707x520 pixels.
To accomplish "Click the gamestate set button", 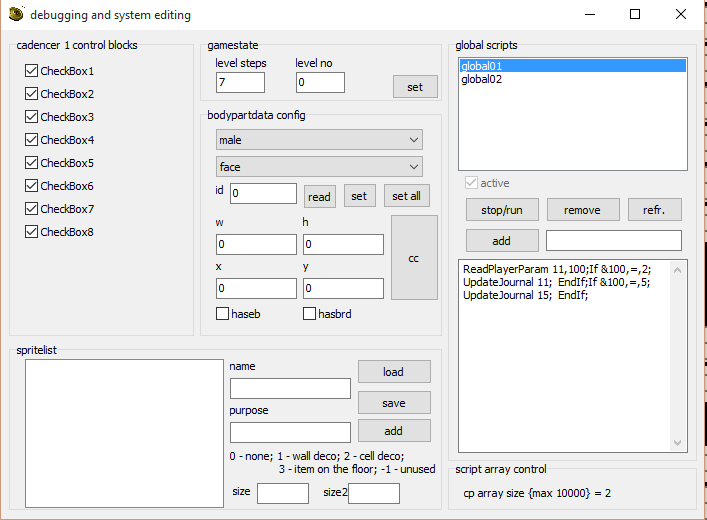I will click(x=415, y=87).
